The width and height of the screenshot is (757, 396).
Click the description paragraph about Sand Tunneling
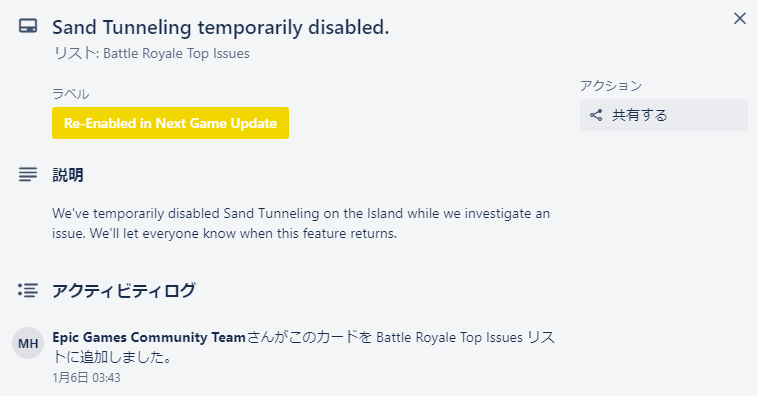(x=301, y=223)
